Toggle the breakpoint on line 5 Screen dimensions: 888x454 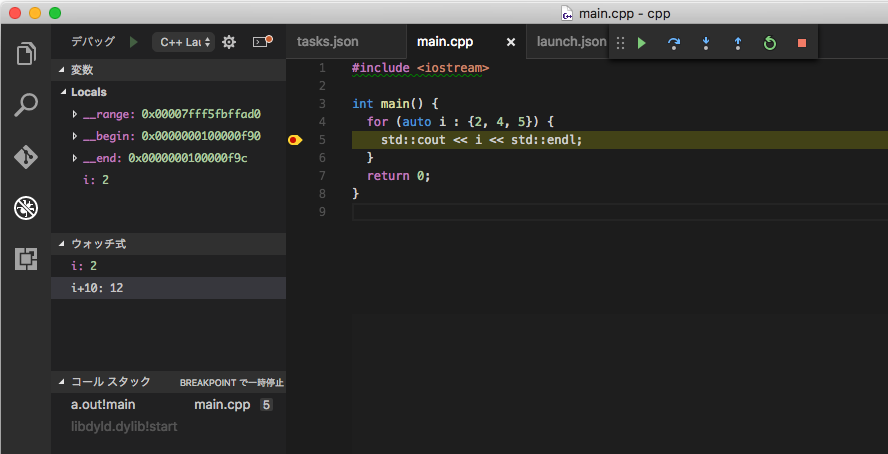point(294,140)
